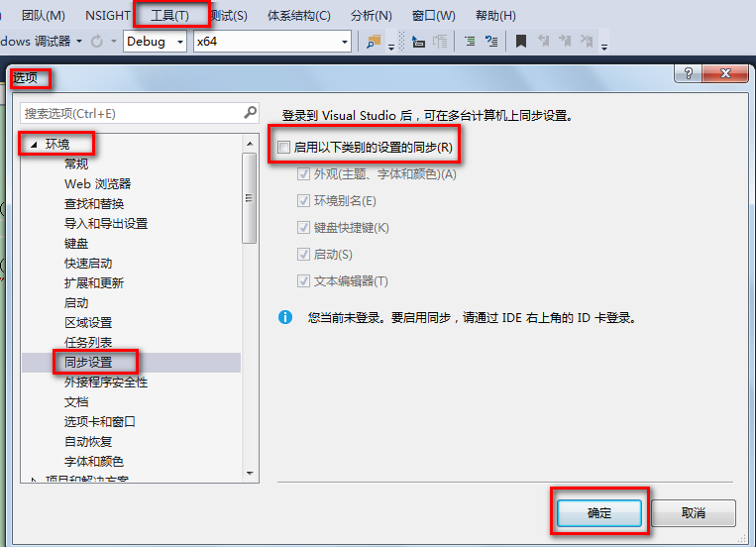Select 字体和颜色 in the options tree
The image size is (756, 547).
coord(94,461)
